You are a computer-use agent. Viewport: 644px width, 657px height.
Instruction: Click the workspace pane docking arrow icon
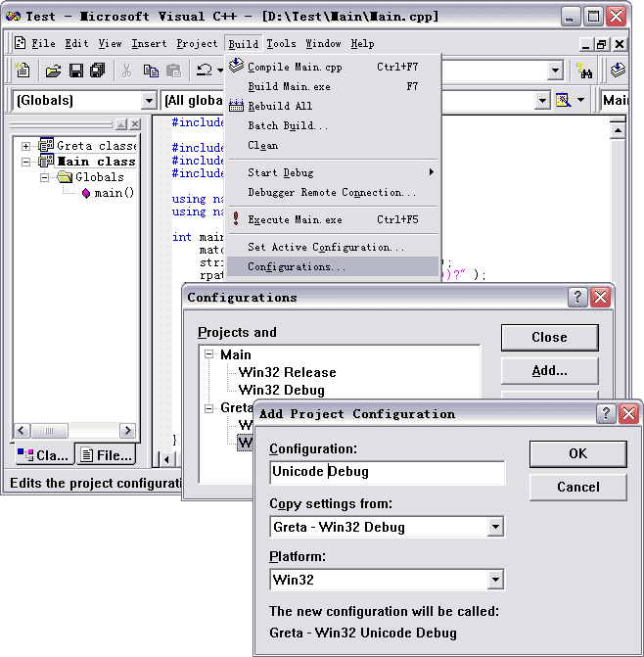pos(121,124)
